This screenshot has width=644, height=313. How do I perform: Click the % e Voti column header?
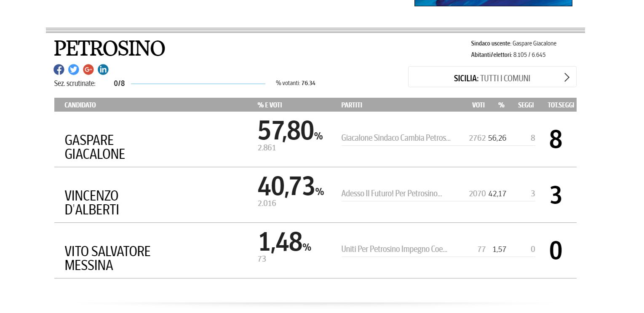pos(270,105)
